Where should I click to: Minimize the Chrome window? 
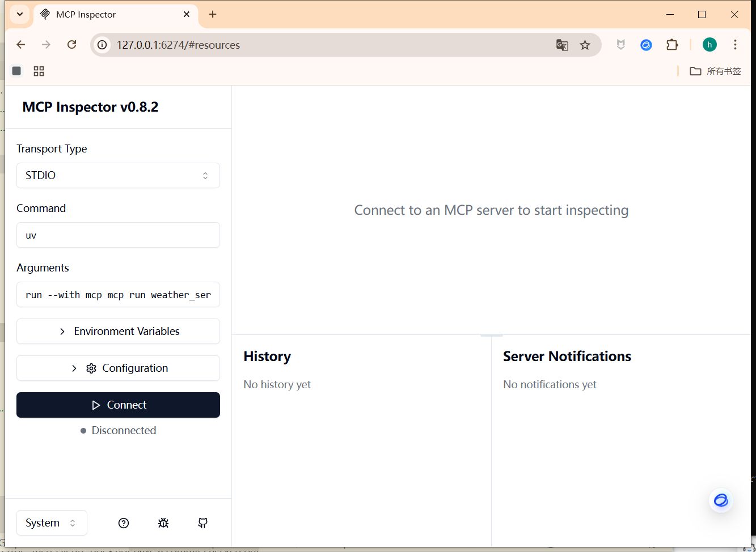[x=670, y=14]
